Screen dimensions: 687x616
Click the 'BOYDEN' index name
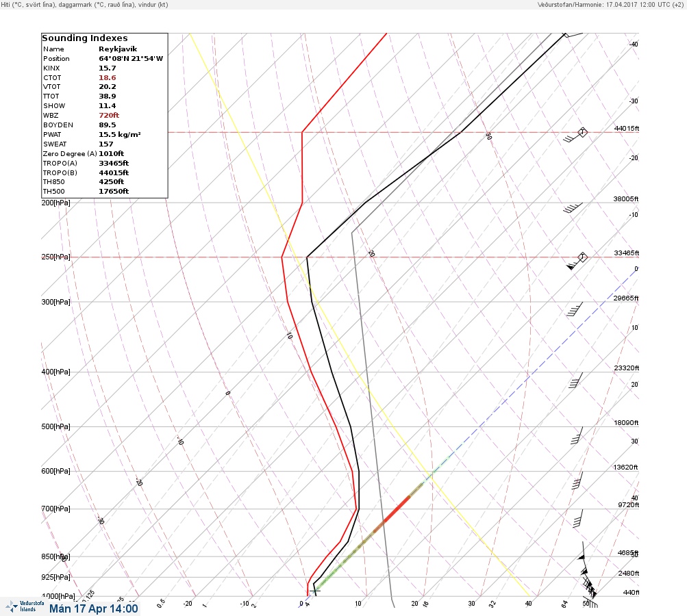pos(58,125)
